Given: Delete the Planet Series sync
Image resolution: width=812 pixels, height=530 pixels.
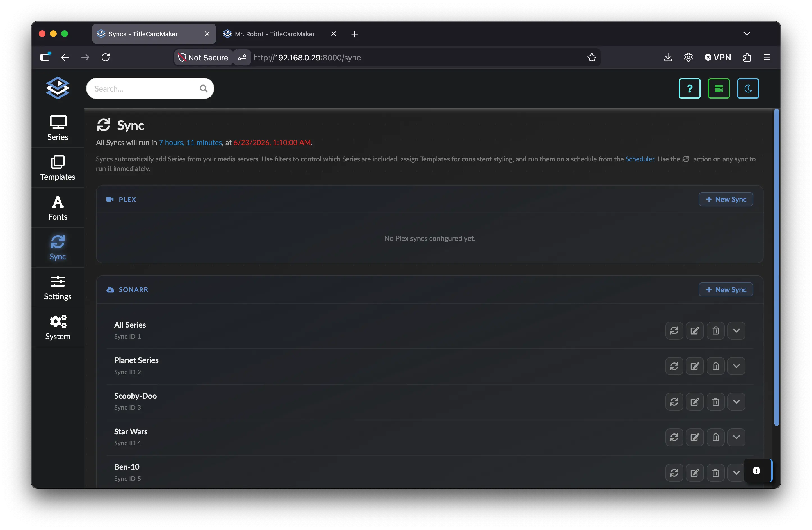Looking at the screenshot, I should coord(716,366).
